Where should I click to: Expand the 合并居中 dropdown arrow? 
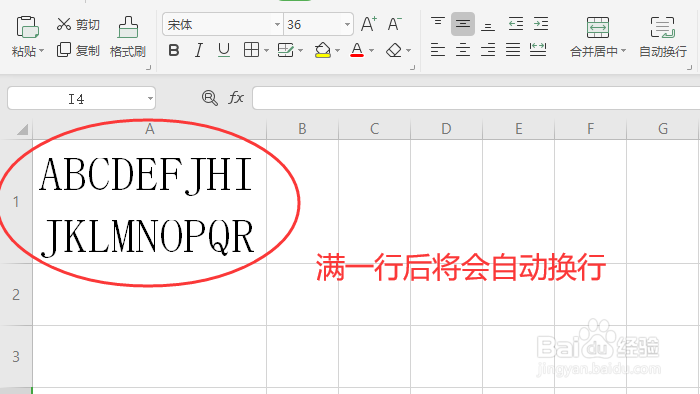click(624, 51)
